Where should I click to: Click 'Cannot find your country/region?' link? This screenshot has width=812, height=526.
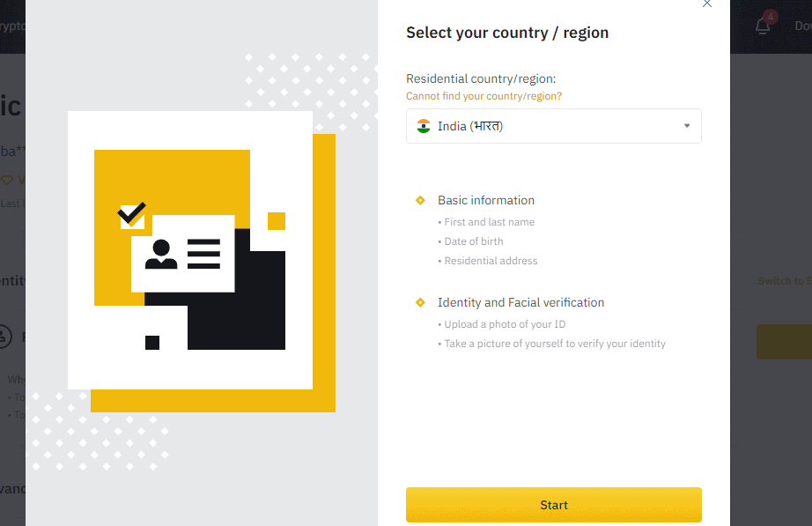click(x=484, y=96)
